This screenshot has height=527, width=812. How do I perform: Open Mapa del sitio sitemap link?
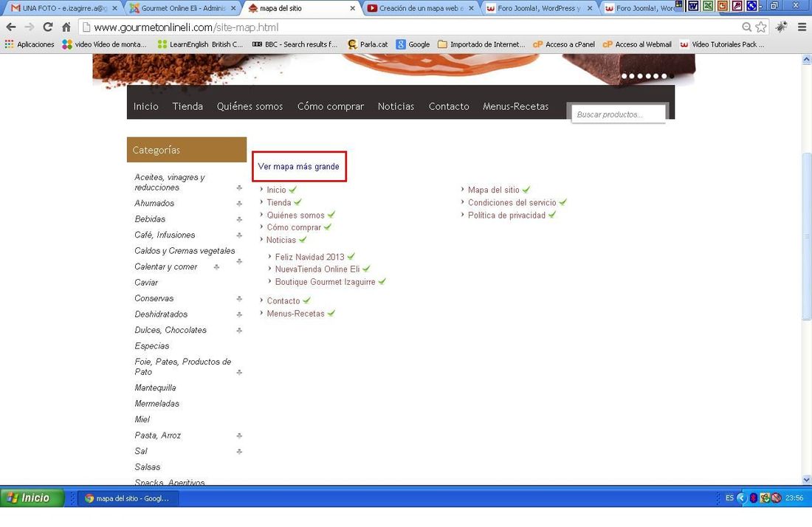[494, 190]
